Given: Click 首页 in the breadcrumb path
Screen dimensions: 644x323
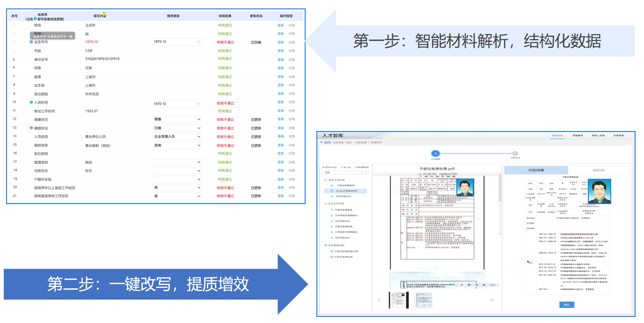Looking at the screenshot, I should pyautogui.click(x=349, y=142).
